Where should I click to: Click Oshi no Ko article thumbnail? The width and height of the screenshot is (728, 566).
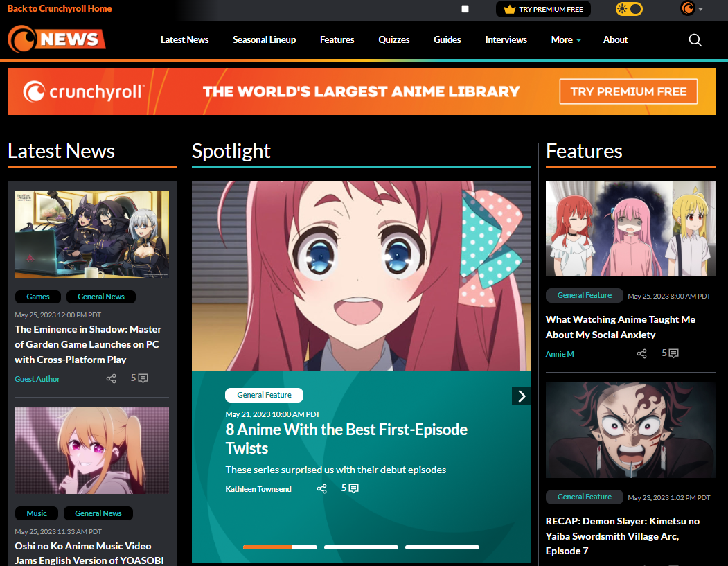(91, 451)
